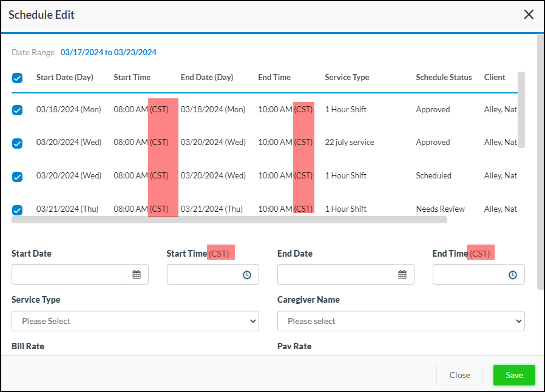Open the End Date calendar picker icon
Viewport: 545px width, 392px height.
pos(402,274)
